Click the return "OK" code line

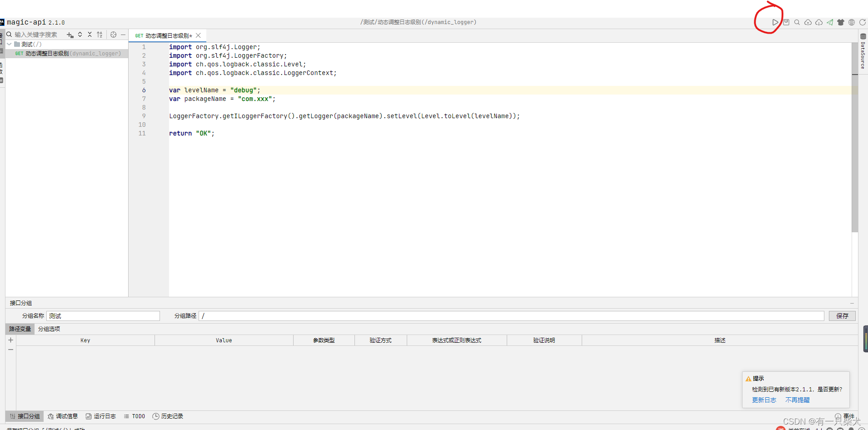(192, 134)
